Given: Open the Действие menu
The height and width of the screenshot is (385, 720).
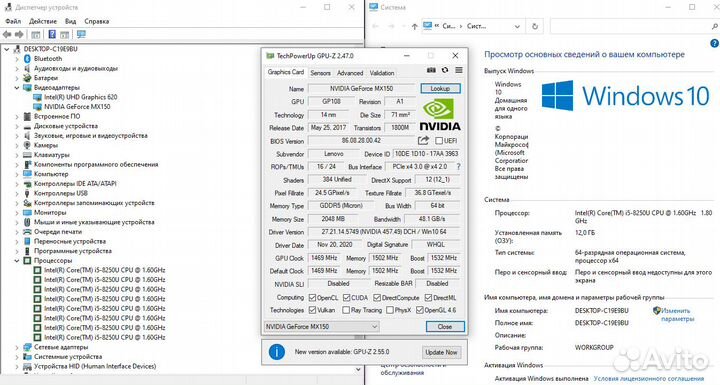Looking at the screenshot, I should pyautogui.click(x=43, y=21).
